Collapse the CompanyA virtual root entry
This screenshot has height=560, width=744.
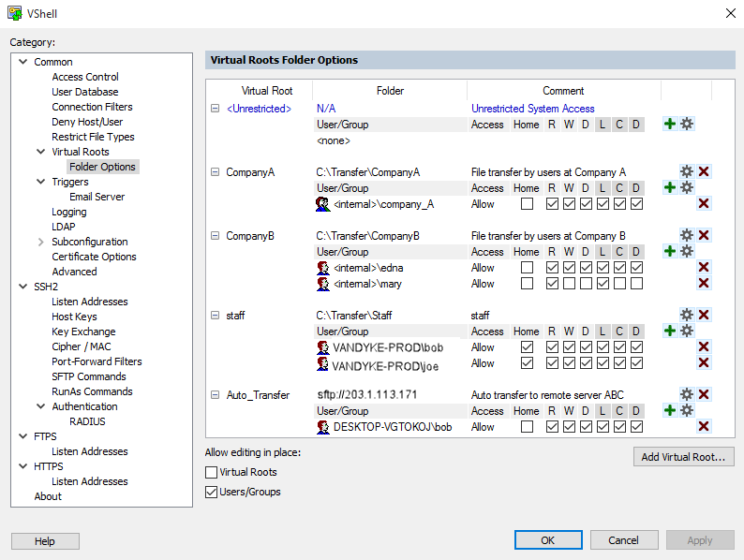coord(215,172)
